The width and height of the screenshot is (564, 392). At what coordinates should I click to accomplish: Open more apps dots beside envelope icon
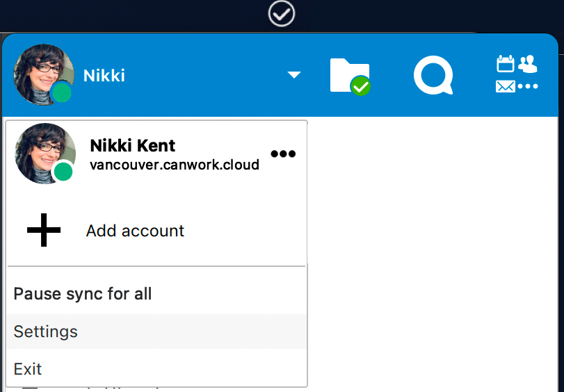[x=528, y=86]
